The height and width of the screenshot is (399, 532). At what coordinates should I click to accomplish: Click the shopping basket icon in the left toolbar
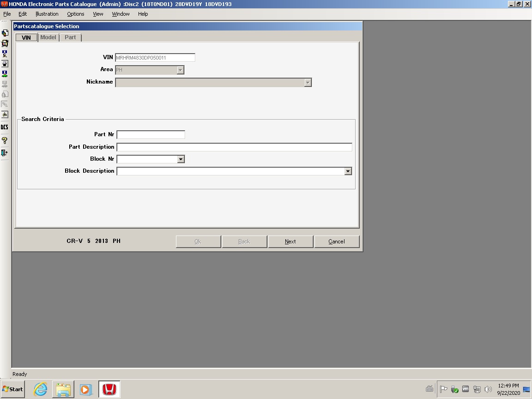(x=5, y=43)
